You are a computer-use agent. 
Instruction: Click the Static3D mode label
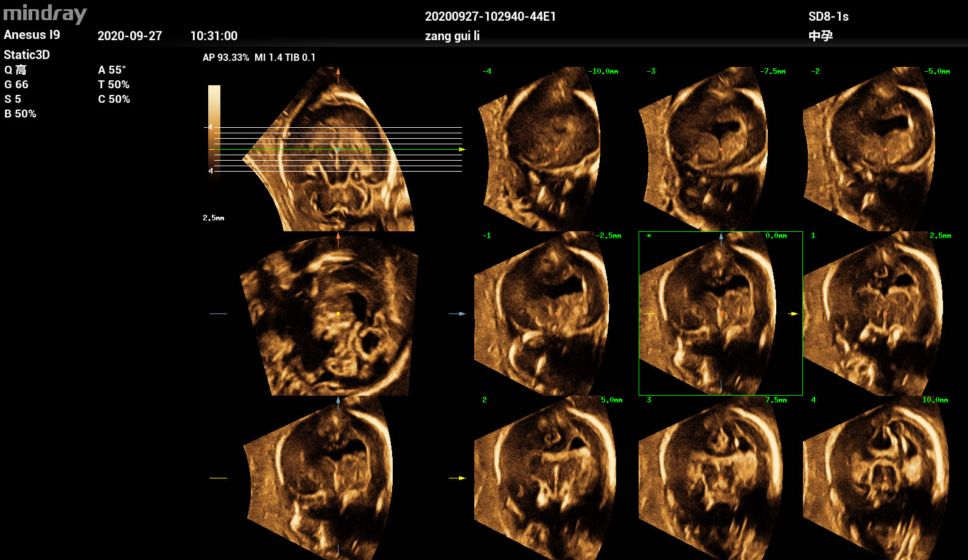(x=27, y=55)
